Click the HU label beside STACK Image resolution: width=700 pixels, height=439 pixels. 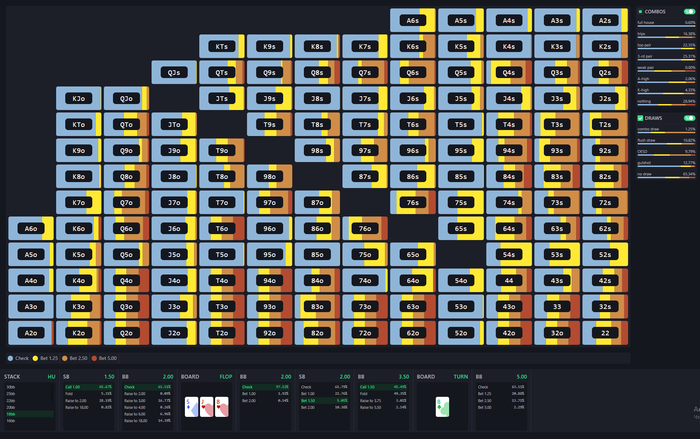pyautogui.click(x=51, y=376)
